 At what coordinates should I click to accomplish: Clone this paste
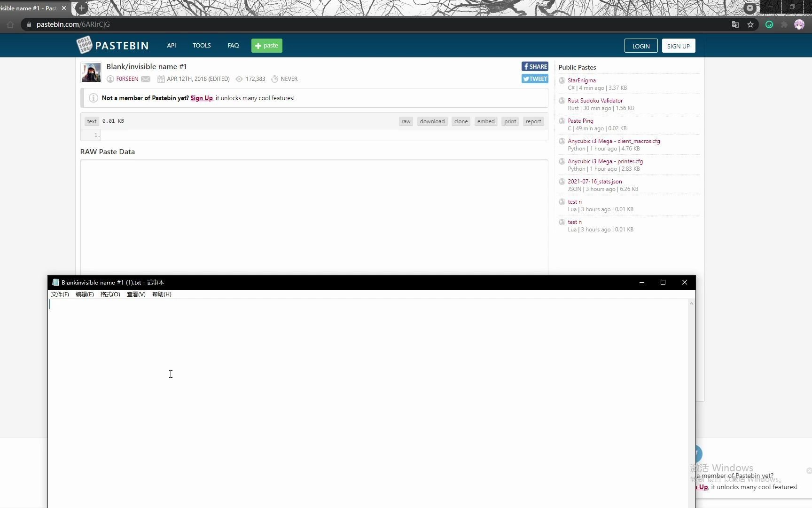click(x=461, y=121)
